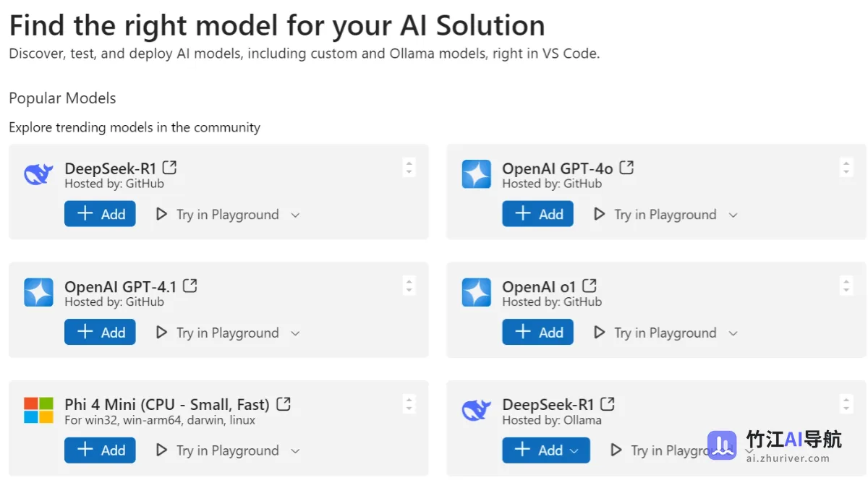Click the OpenAI o1 title
Image resolution: width=868 pixels, height=488 pixels.
(539, 286)
